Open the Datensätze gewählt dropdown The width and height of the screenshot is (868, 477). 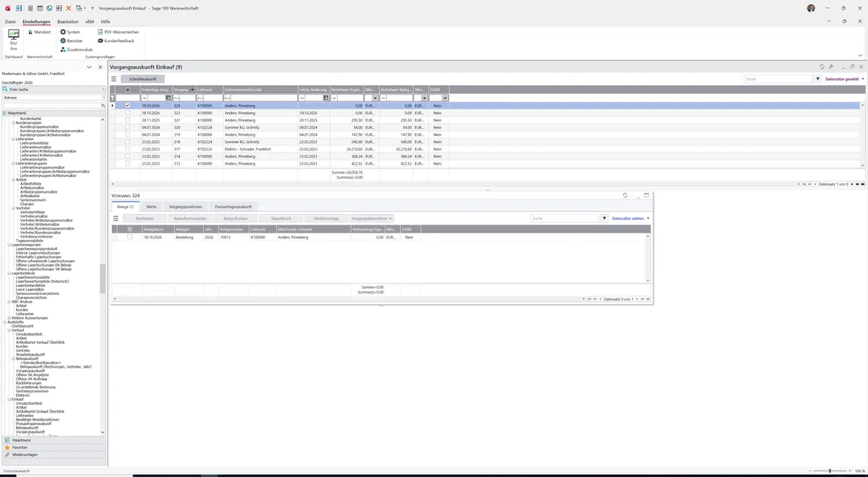844,79
